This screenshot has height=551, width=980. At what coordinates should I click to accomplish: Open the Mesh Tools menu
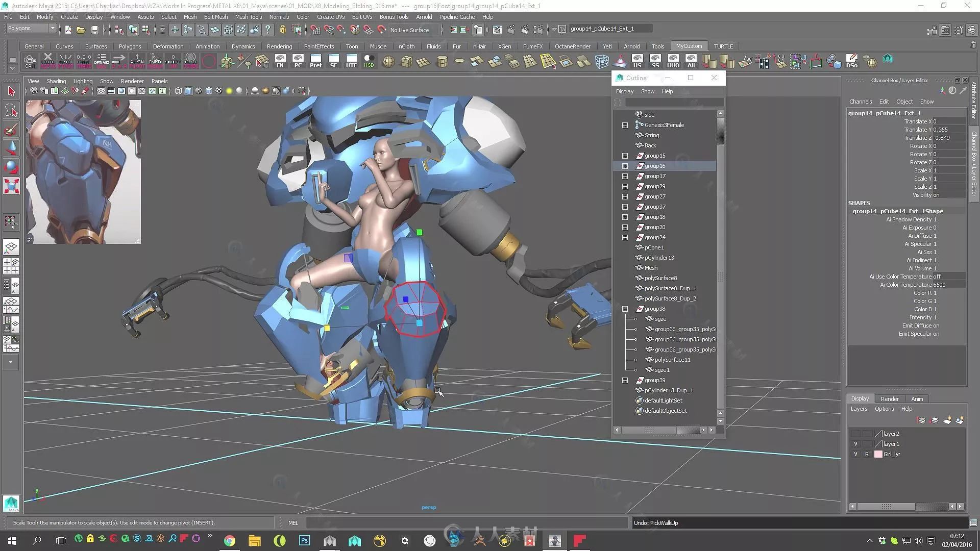pyautogui.click(x=248, y=17)
